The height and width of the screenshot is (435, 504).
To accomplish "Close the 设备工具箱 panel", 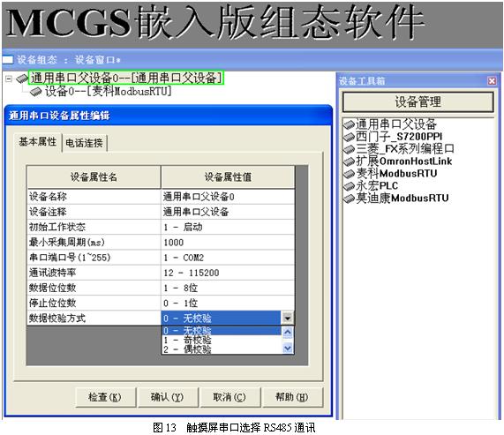I will [492, 81].
